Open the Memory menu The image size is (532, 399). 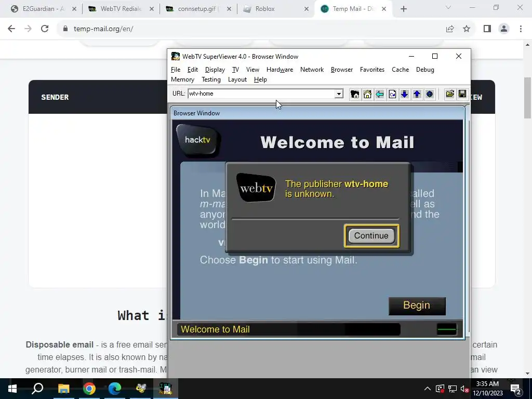(182, 79)
